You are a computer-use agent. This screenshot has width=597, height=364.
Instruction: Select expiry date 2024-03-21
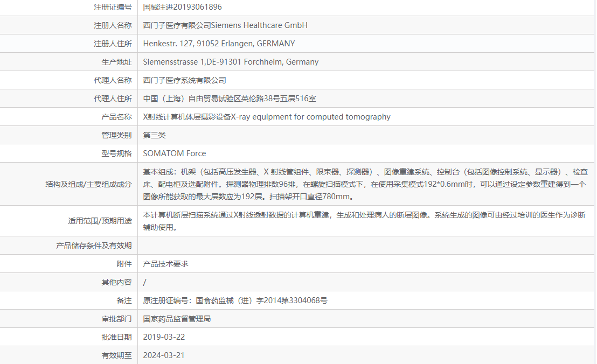164,355
